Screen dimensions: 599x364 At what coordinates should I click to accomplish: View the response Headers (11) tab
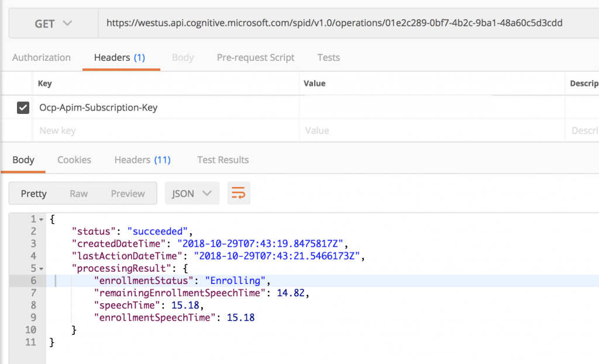142,160
